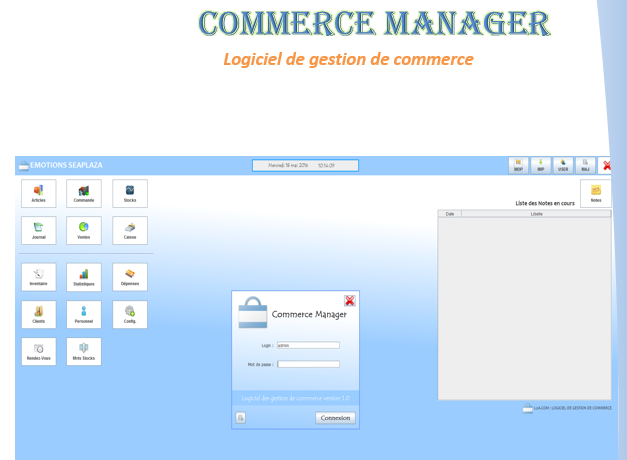Click the IMP toolbar button
The image size is (627, 460).
pyautogui.click(x=541, y=165)
